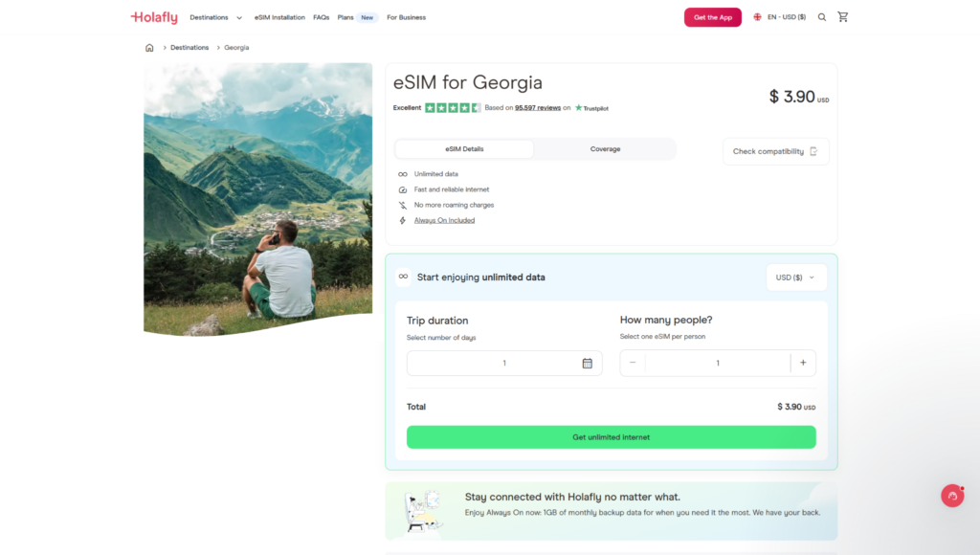The width and height of the screenshot is (980, 555).
Task: Click the 'No more roaming charges' text
Action: 454,205
